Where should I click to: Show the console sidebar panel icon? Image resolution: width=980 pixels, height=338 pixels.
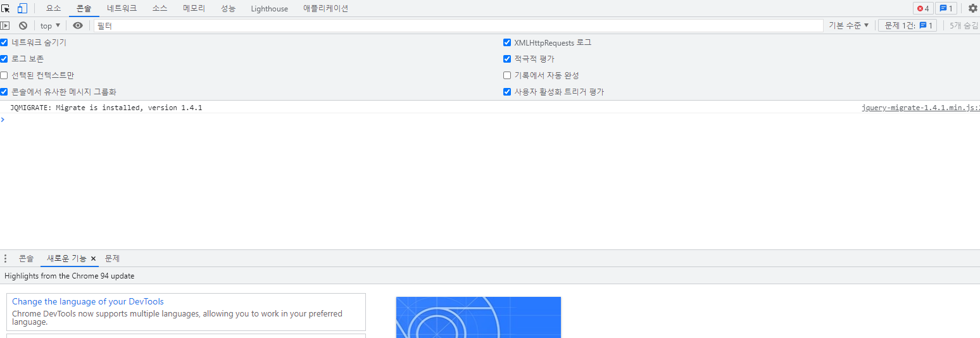(5, 26)
